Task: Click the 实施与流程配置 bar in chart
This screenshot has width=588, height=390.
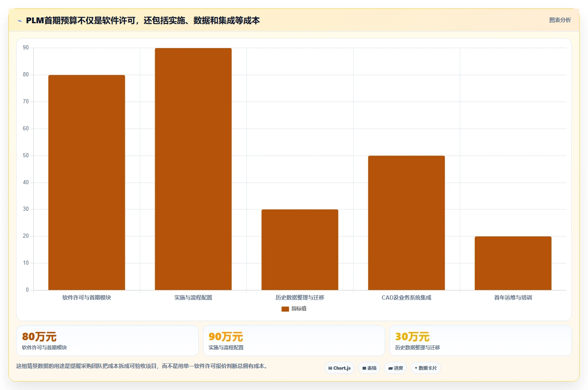Action: click(x=193, y=169)
